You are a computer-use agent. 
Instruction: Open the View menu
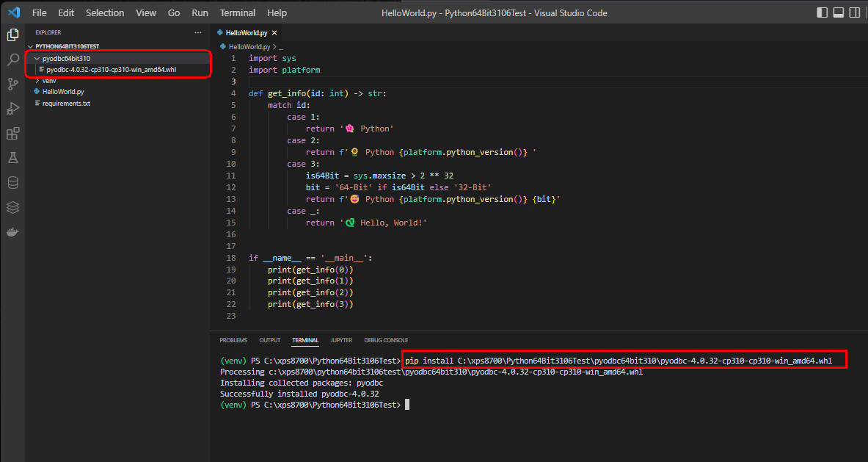pyautogui.click(x=145, y=12)
